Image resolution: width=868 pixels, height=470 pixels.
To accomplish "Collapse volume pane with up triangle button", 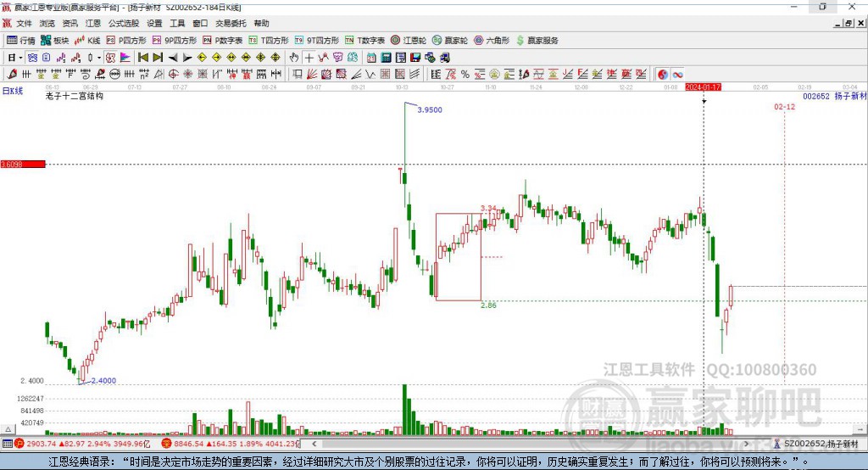I will coord(8,429).
